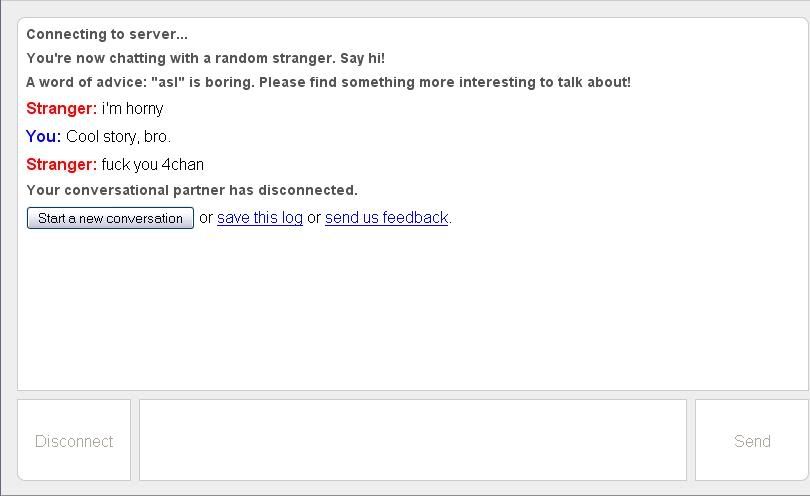The width and height of the screenshot is (810, 496).
Task: Click the partner has disconnected notice
Action: pos(191,190)
